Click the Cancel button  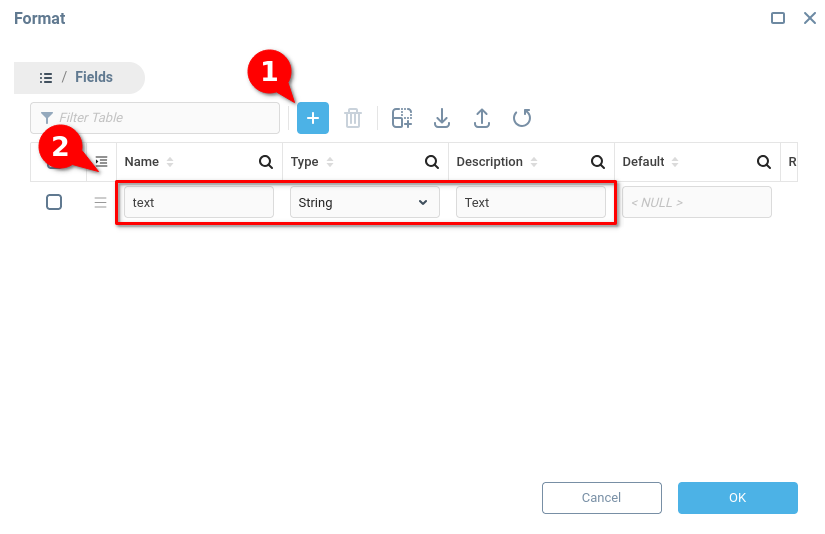601,498
